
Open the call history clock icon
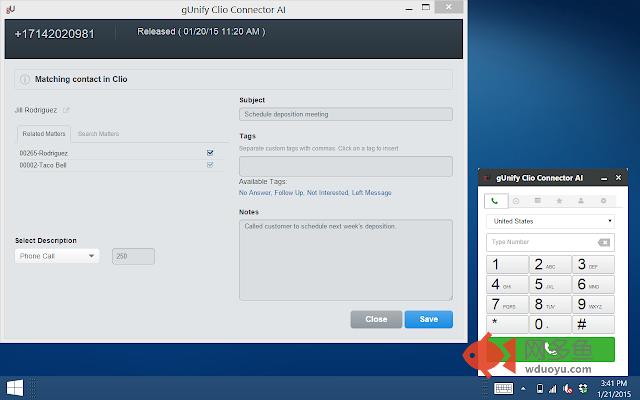tap(516, 201)
